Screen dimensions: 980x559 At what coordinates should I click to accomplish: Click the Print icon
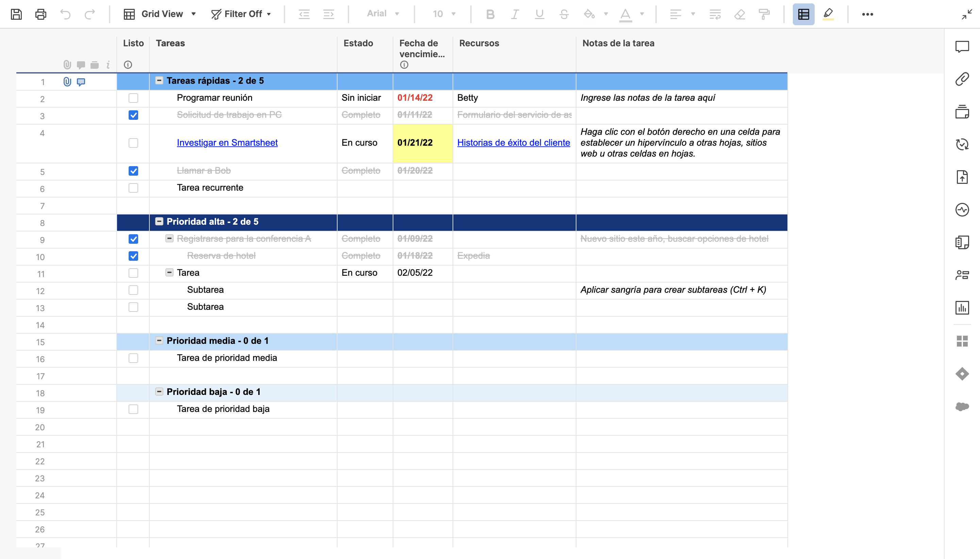[41, 14]
